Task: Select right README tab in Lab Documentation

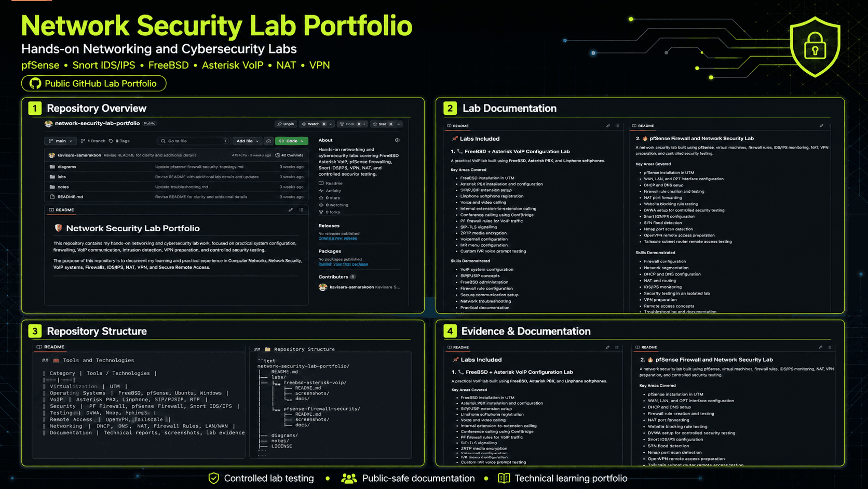Action: [643, 126]
